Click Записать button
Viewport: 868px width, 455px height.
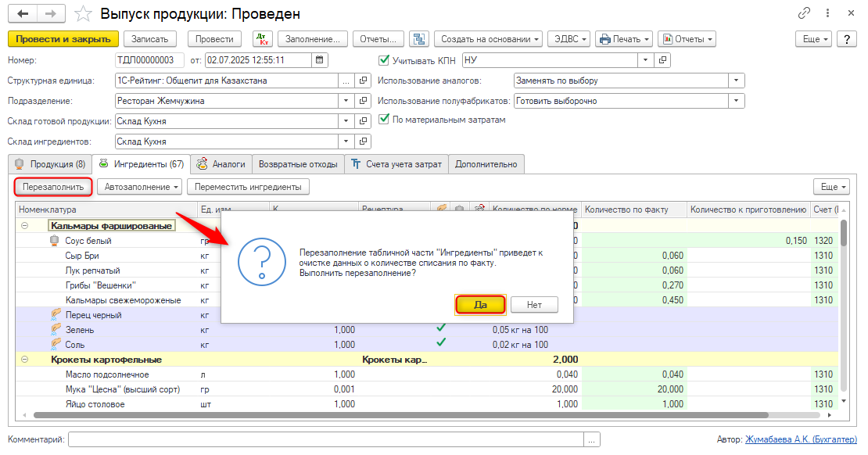pos(149,39)
